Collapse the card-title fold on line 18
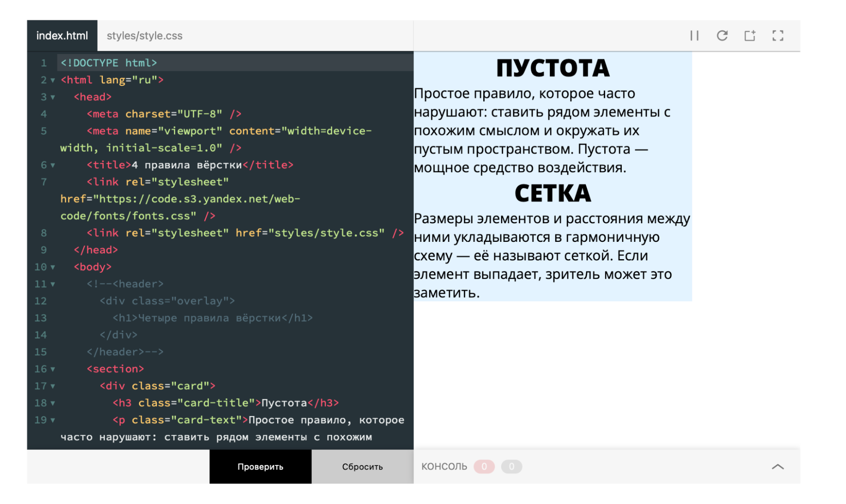846x504 pixels. pyautogui.click(x=52, y=403)
